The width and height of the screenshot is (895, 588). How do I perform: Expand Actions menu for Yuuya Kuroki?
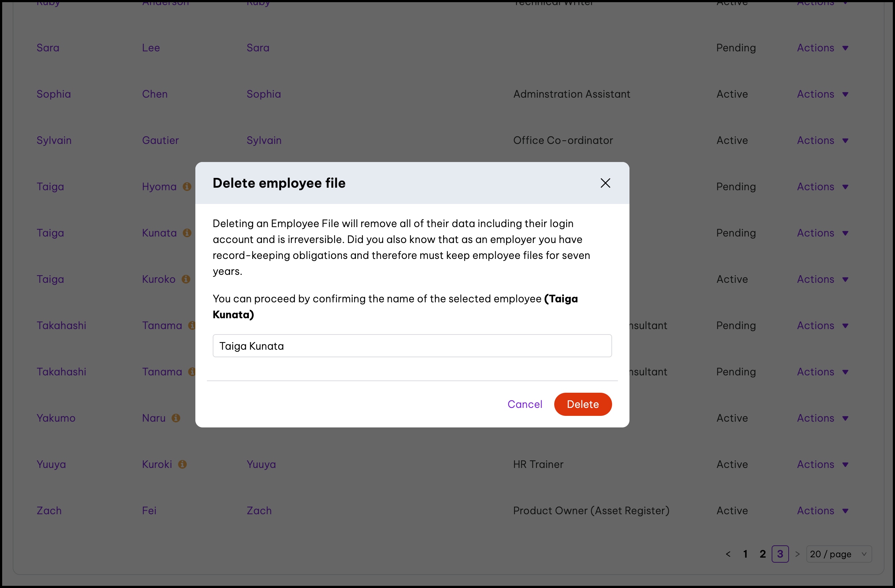point(822,464)
